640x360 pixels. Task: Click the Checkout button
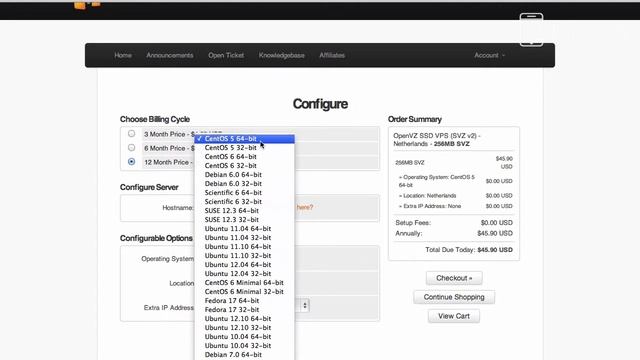(x=454, y=278)
